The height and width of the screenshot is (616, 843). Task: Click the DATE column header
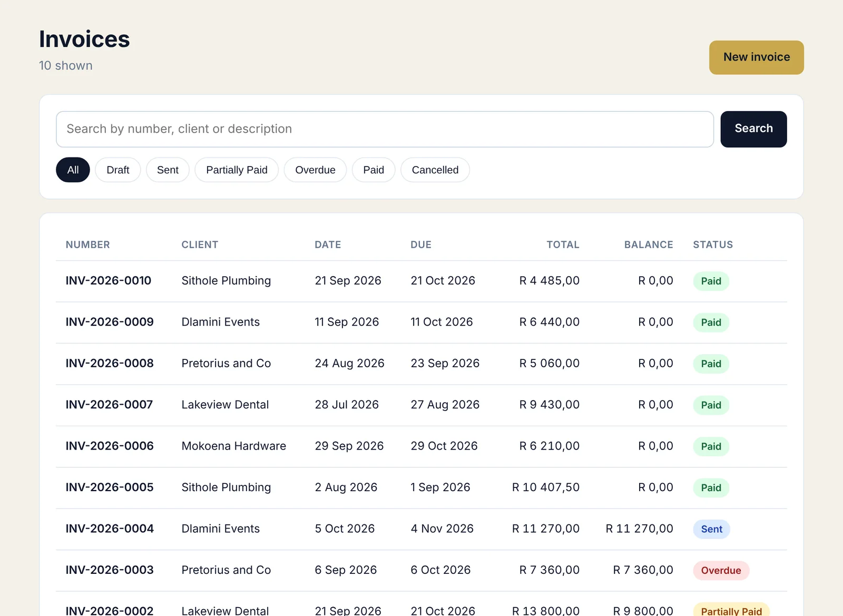328,245
